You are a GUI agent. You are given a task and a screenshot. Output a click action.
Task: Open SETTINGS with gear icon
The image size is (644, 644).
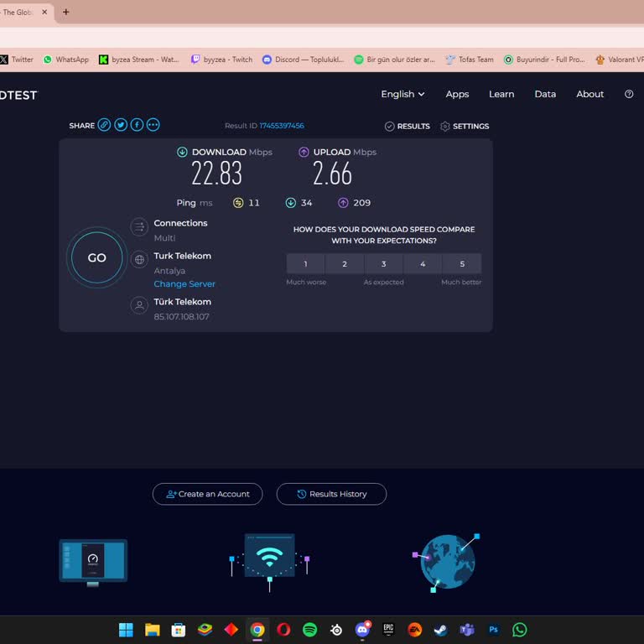point(464,126)
